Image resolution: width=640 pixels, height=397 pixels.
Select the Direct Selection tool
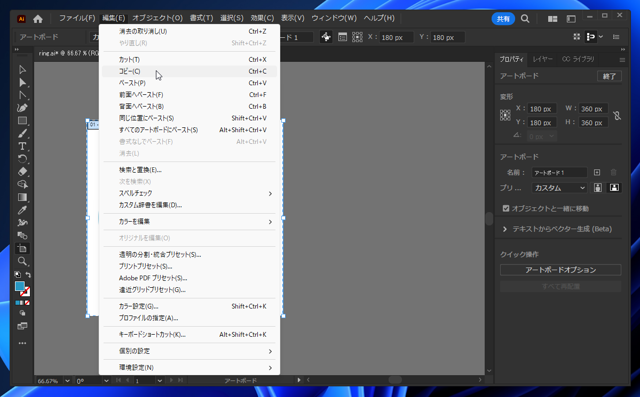click(22, 83)
